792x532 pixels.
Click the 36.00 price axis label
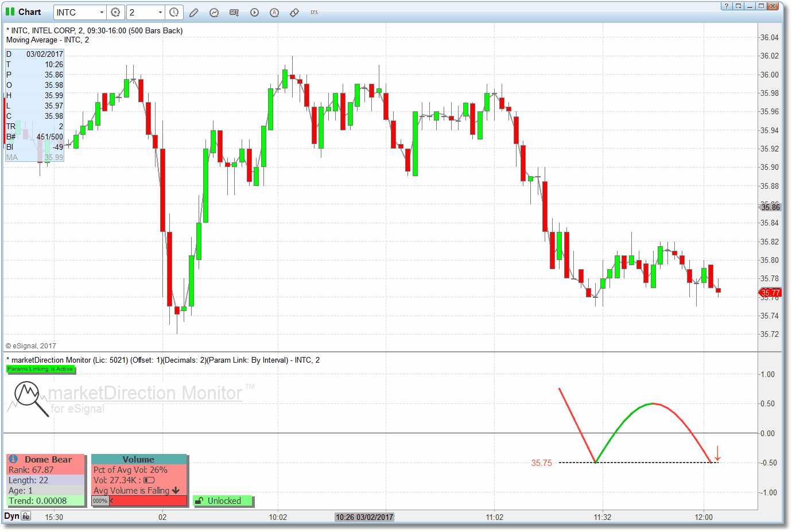[769, 75]
